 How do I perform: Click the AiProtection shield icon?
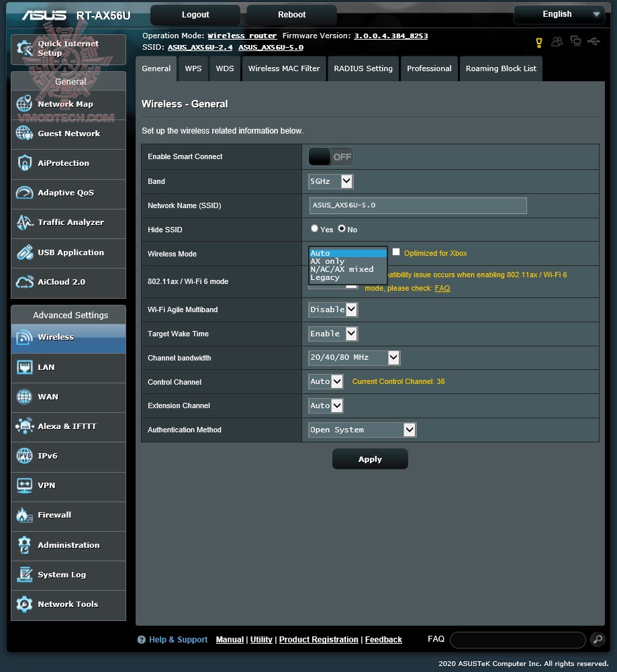(24, 163)
